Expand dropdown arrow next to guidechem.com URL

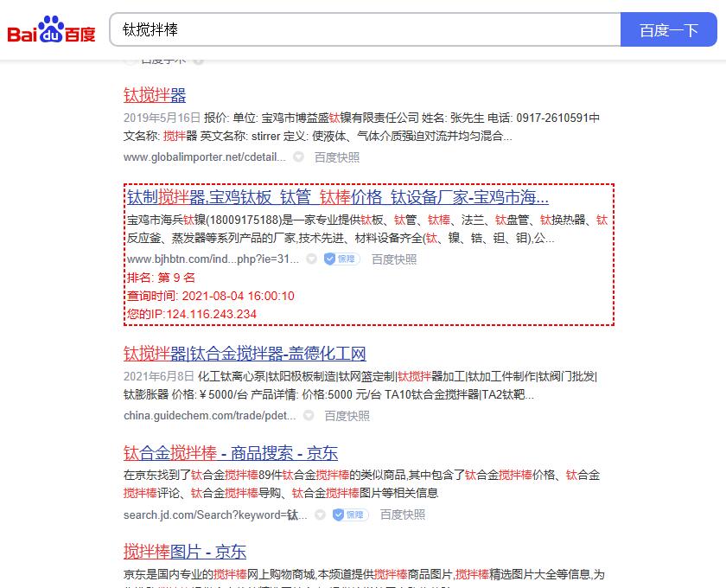click(x=309, y=416)
